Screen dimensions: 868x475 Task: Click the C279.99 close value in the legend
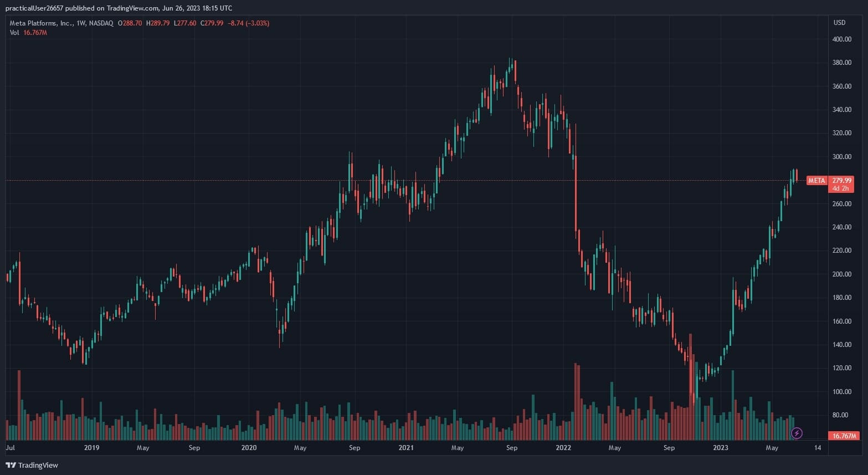212,23
